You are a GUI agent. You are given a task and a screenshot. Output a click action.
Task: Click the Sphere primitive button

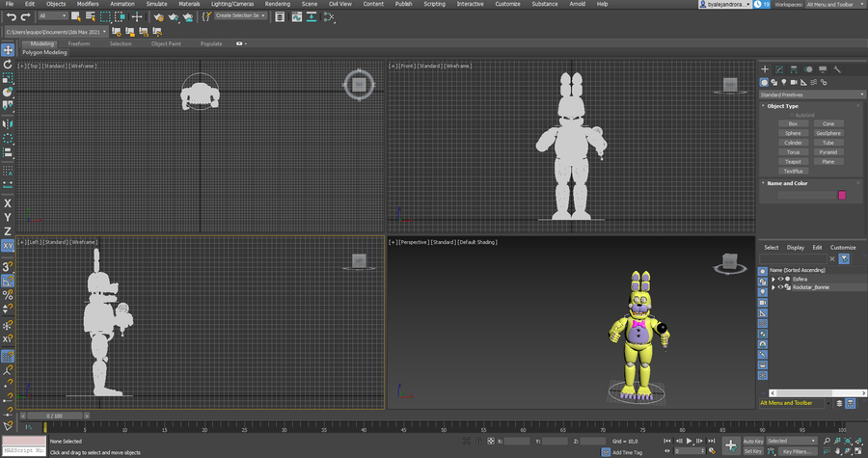pos(794,133)
